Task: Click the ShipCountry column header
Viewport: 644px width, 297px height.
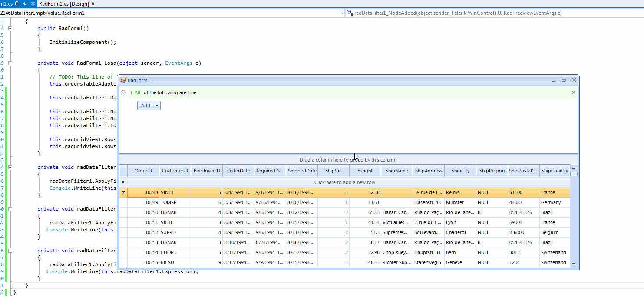Action: click(555, 171)
